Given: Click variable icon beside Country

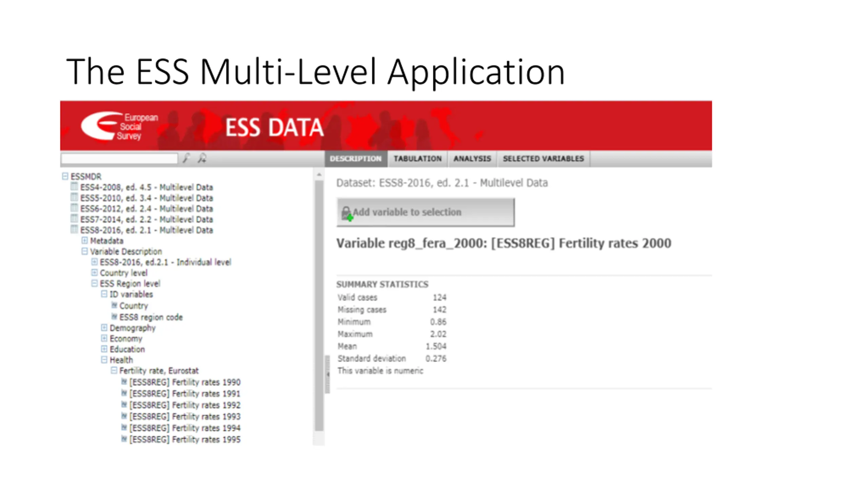Looking at the screenshot, I should [x=115, y=305].
